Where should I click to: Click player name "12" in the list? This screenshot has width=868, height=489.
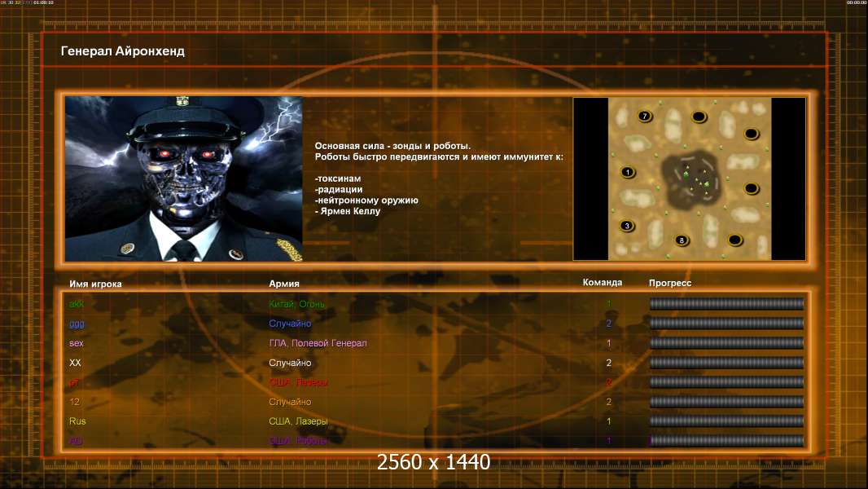pos(75,402)
